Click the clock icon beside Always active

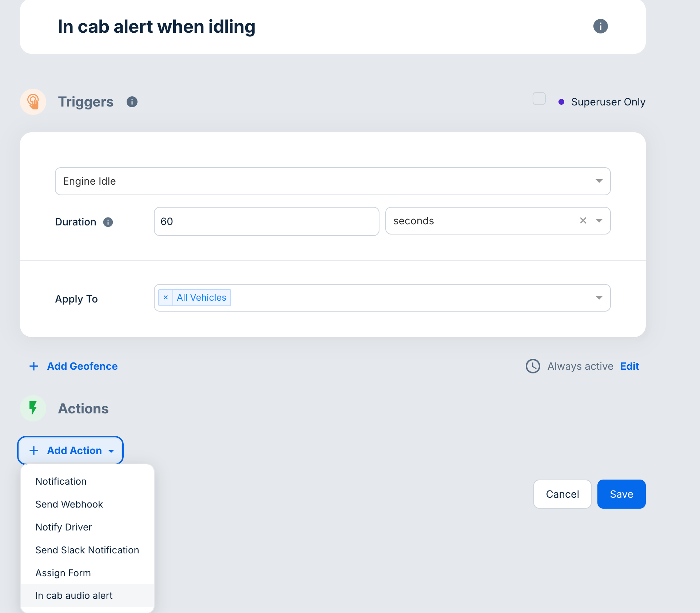(x=533, y=366)
